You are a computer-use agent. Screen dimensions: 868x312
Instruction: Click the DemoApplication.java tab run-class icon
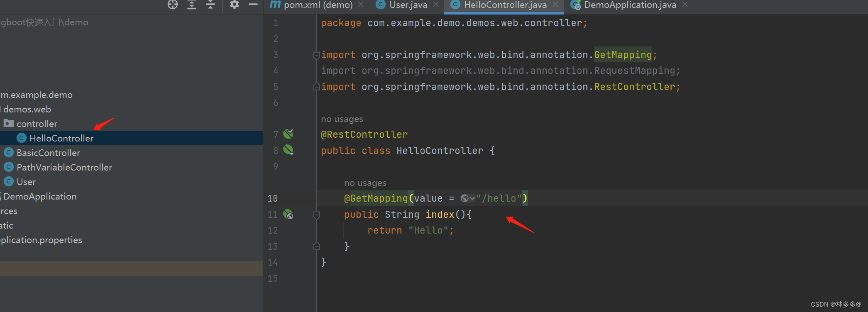576,5
